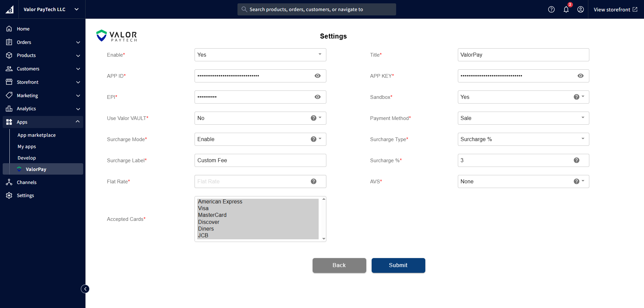Click the Home icon in sidebar
Screen dimensions: 644x308
(x=9, y=29)
